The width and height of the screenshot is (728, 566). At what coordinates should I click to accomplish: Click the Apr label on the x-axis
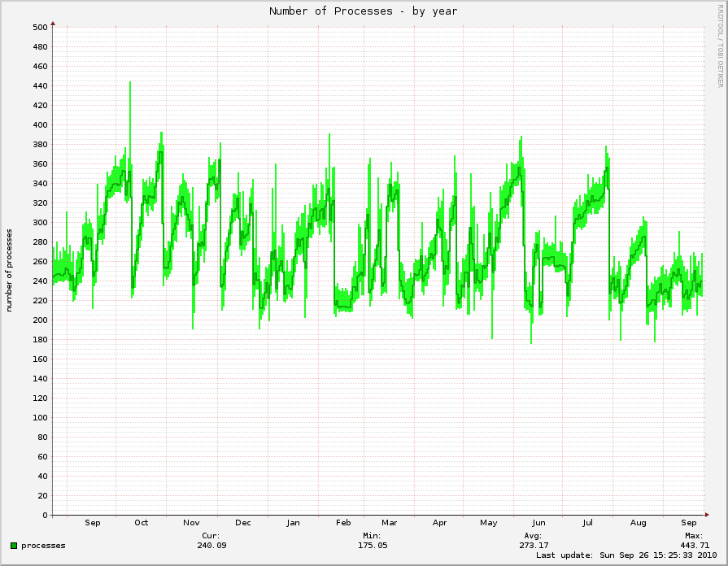click(x=440, y=522)
